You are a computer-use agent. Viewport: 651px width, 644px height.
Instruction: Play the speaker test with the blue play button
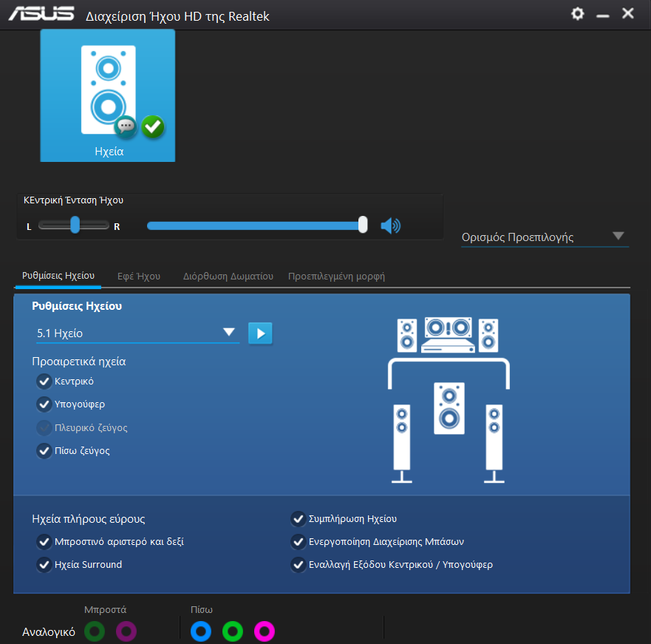[x=260, y=333]
